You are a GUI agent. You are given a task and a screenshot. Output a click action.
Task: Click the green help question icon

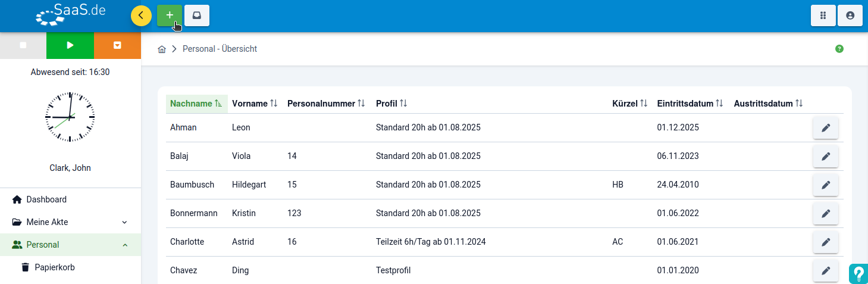[x=839, y=49]
